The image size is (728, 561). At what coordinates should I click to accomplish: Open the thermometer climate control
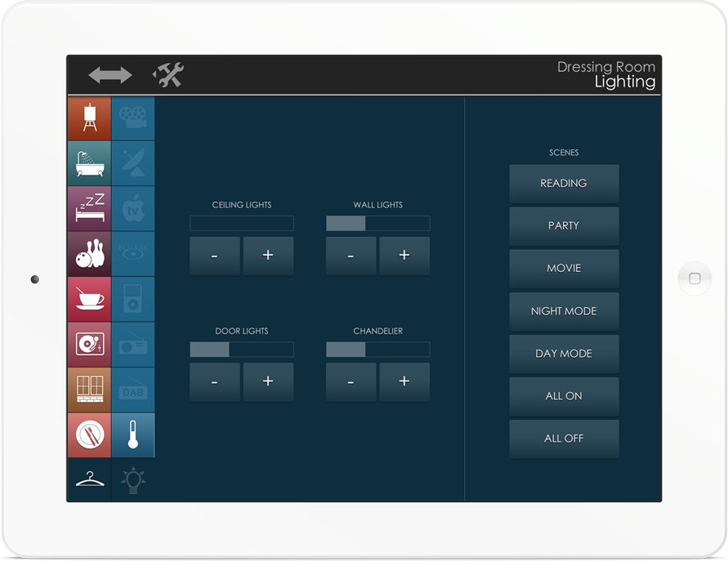(x=132, y=434)
